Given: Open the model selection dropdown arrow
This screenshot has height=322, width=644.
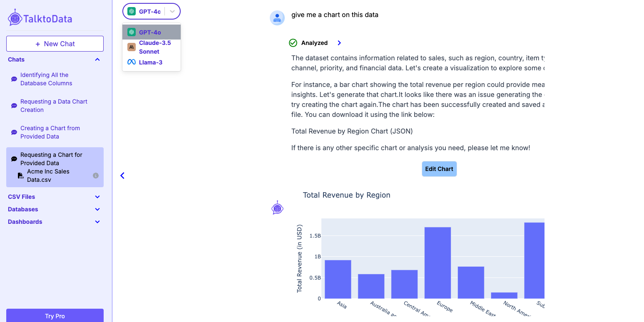Looking at the screenshot, I should [172, 11].
